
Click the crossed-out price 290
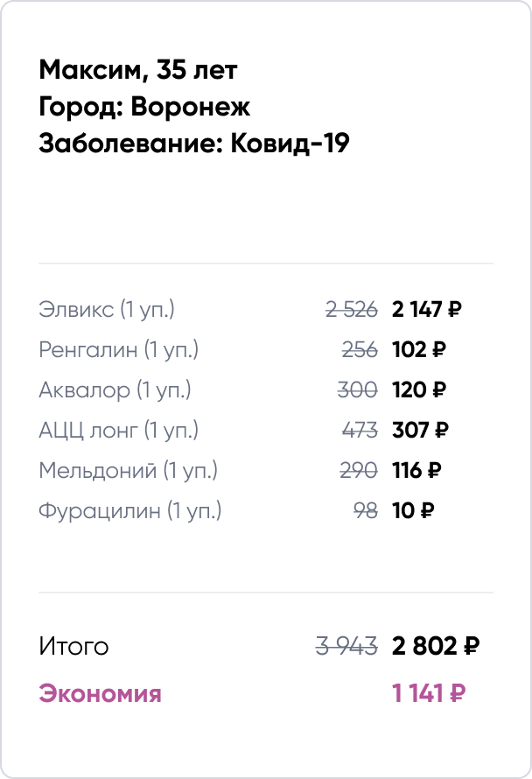coord(358,470)
